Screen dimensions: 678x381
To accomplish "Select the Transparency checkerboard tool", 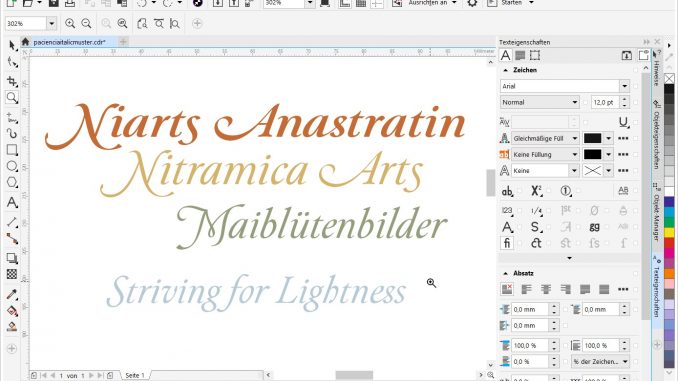I will [x=12, y=274].
